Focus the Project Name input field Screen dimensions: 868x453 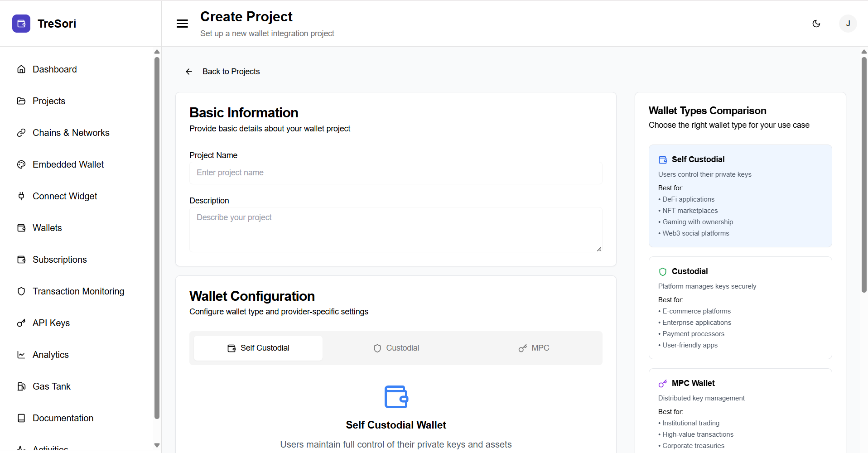tap(395, 173)
